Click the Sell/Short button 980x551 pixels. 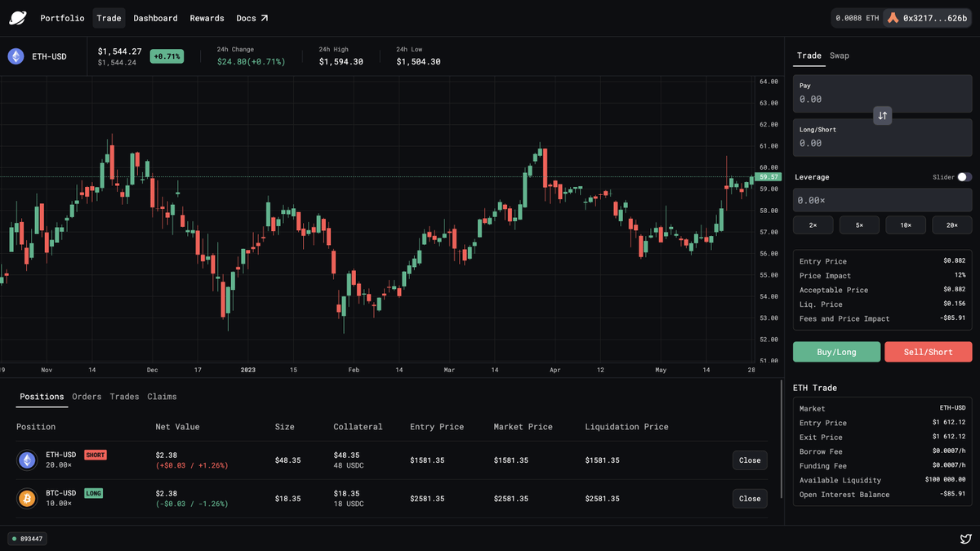pyautogui.click(x=928, y=351)
